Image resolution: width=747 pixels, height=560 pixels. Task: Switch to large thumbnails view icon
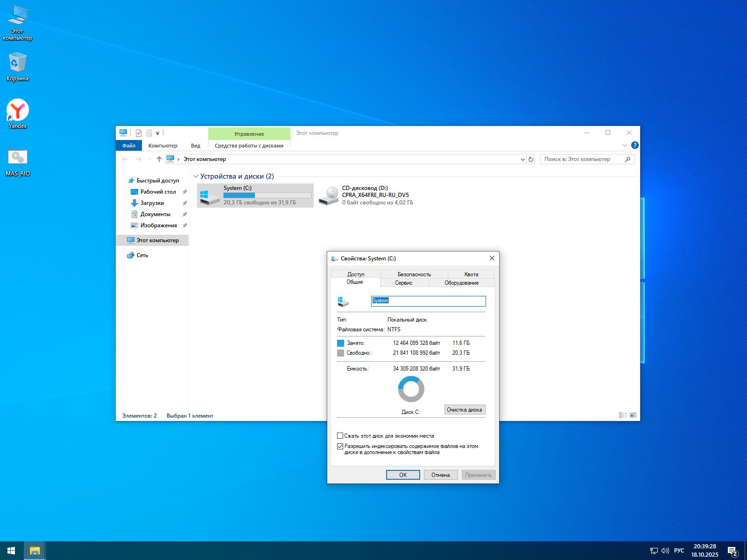pos(633,415)
